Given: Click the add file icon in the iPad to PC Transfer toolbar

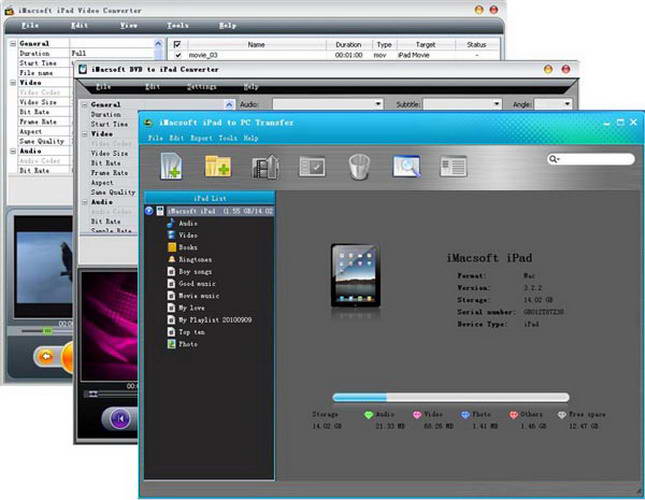Looking at the screenshot, I should (x=171, y=166).
